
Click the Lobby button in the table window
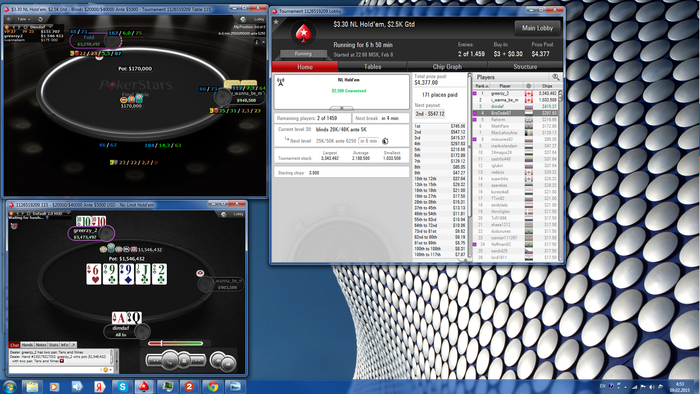tap(259, 19)
